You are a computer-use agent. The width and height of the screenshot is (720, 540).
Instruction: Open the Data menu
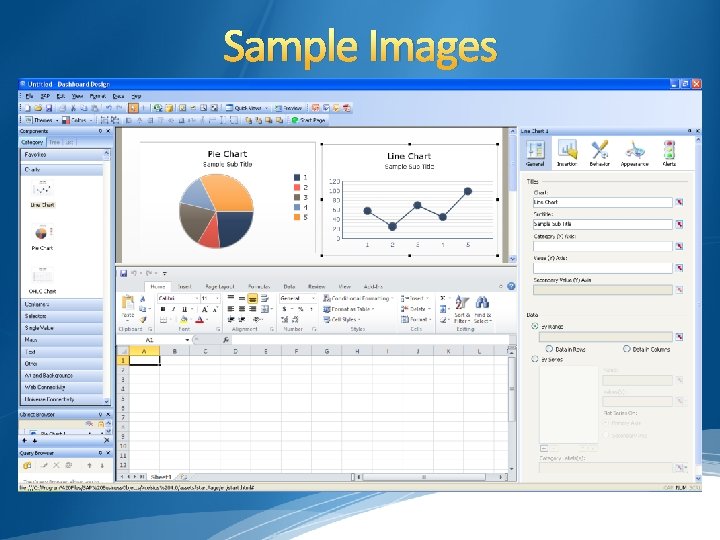(x=118, y=96)
